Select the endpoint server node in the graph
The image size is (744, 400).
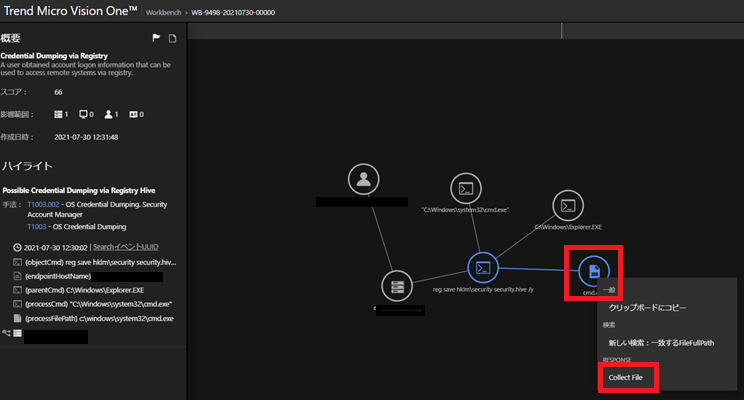coord(397,286)
